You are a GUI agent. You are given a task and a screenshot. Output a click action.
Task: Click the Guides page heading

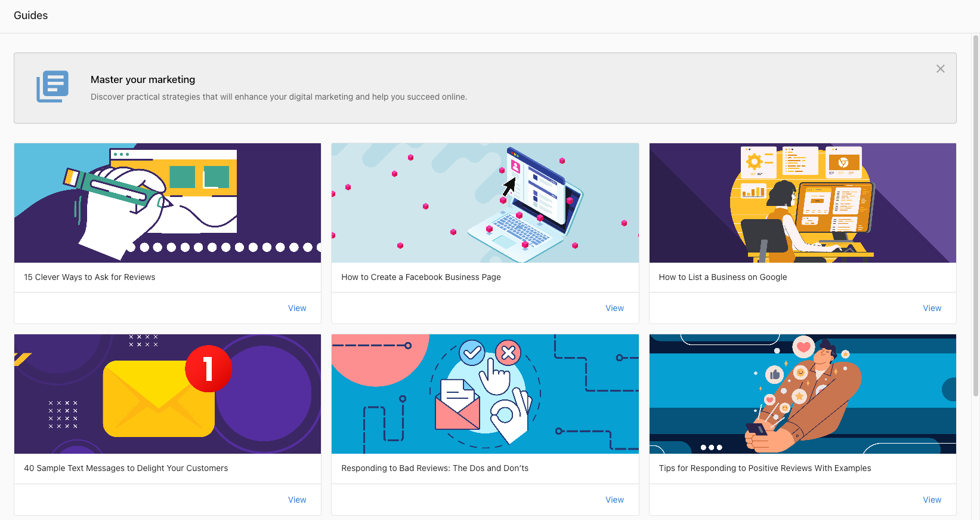(x=31, y=16)
